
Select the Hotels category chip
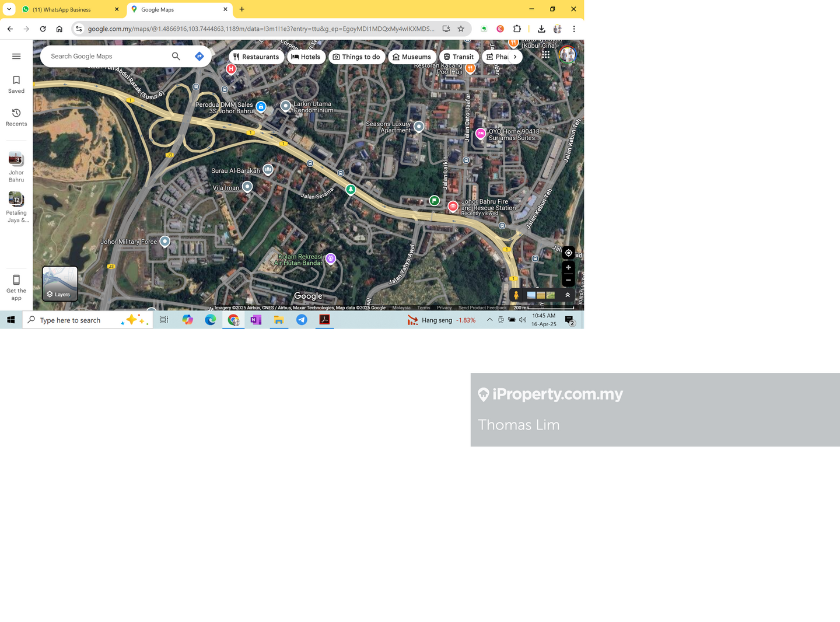[306, 57]
